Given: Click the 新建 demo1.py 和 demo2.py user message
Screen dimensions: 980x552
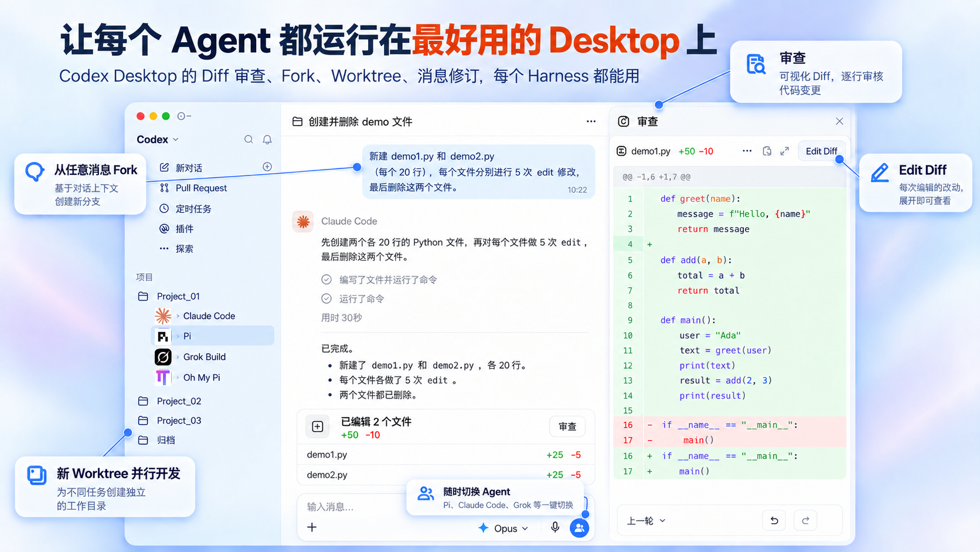Looking at the screenshot, I should [478, 171].
